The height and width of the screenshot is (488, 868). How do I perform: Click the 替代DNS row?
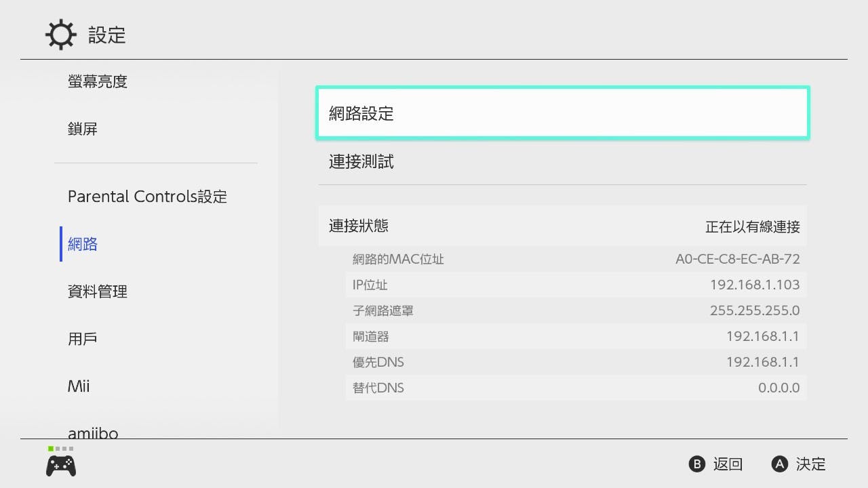pyautogui.click(x=576, y=388)
